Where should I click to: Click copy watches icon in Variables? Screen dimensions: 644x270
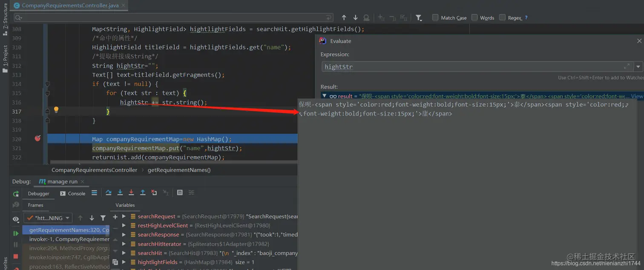pos(115,262)
